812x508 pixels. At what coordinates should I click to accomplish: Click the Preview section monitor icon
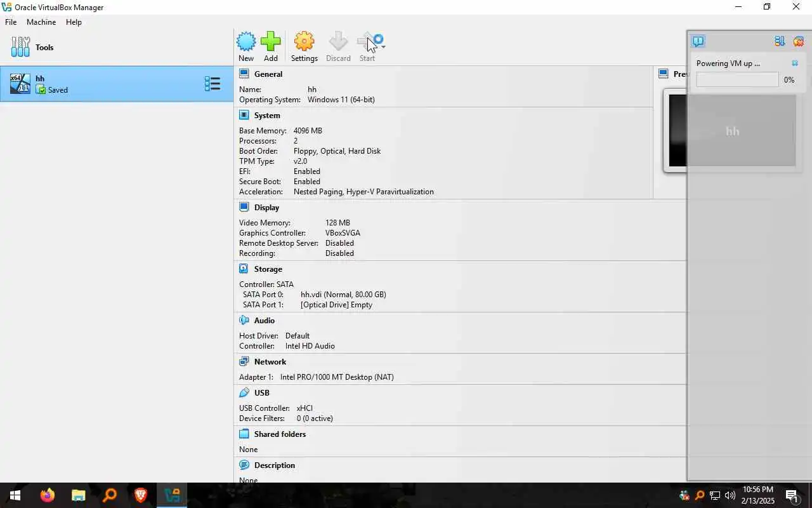664,74
